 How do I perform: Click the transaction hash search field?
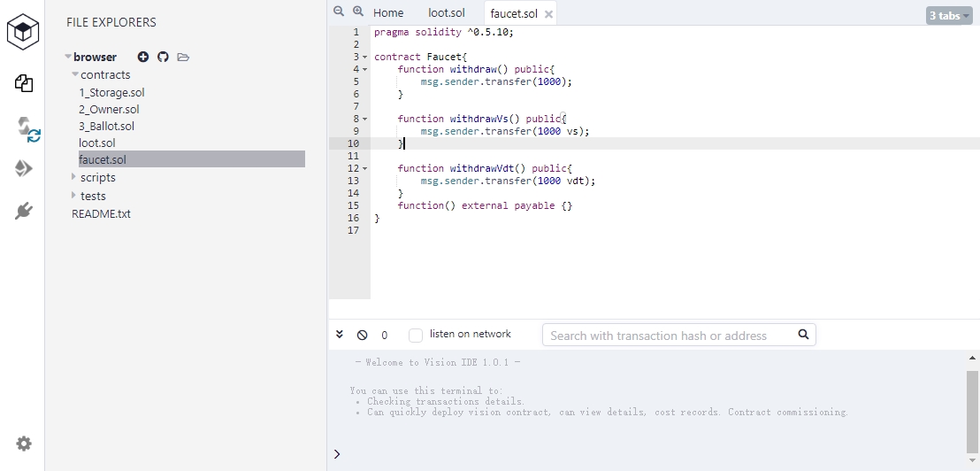click(670, 336)
